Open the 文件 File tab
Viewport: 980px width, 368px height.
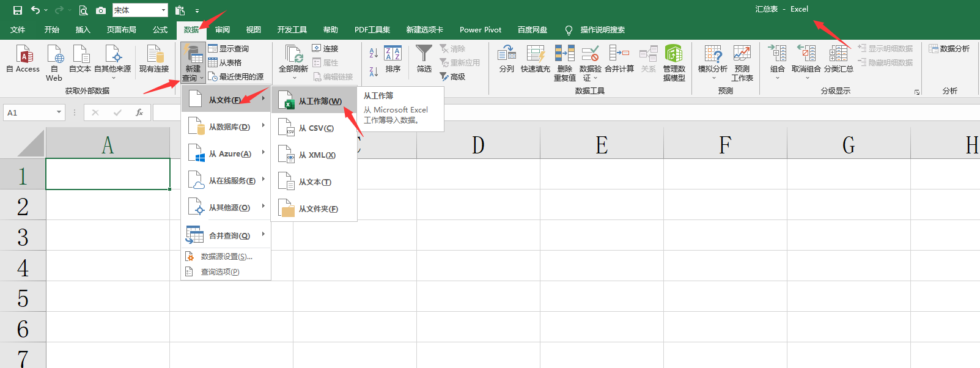[18, 29]
